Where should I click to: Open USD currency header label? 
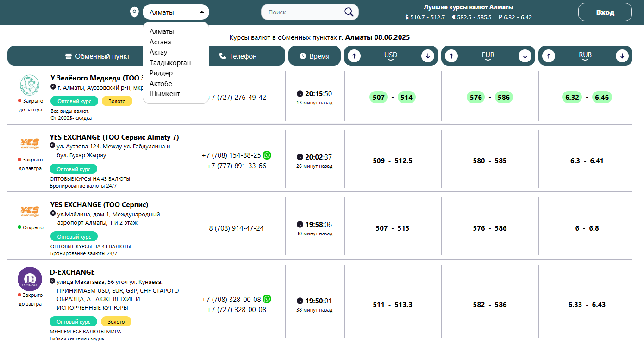tap(391, 55)
